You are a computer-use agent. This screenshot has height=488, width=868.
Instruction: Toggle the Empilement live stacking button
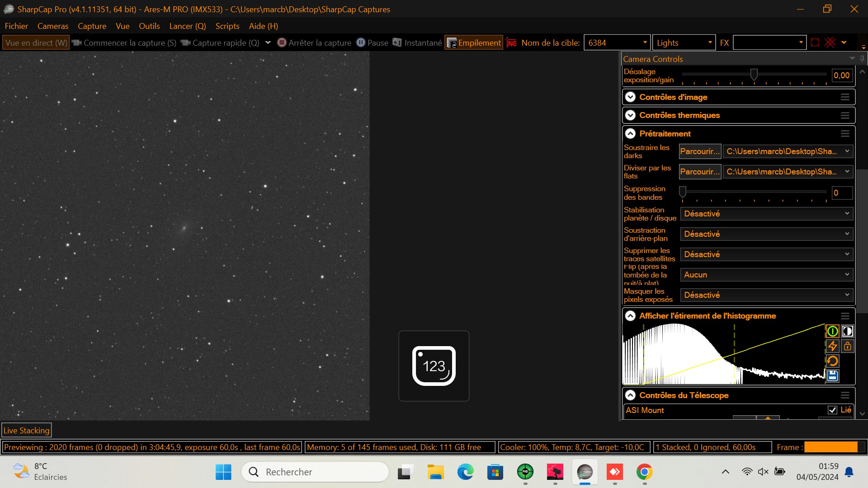[474, 42]
